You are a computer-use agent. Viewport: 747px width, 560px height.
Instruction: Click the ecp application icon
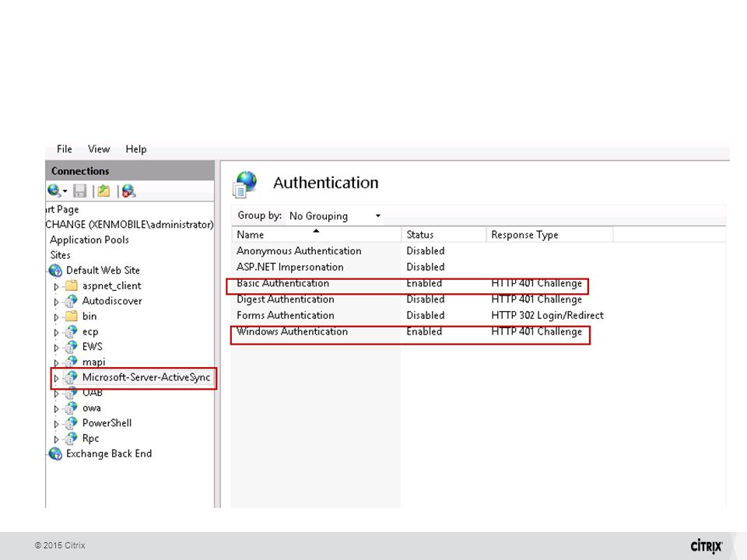[x=71, y=331]
